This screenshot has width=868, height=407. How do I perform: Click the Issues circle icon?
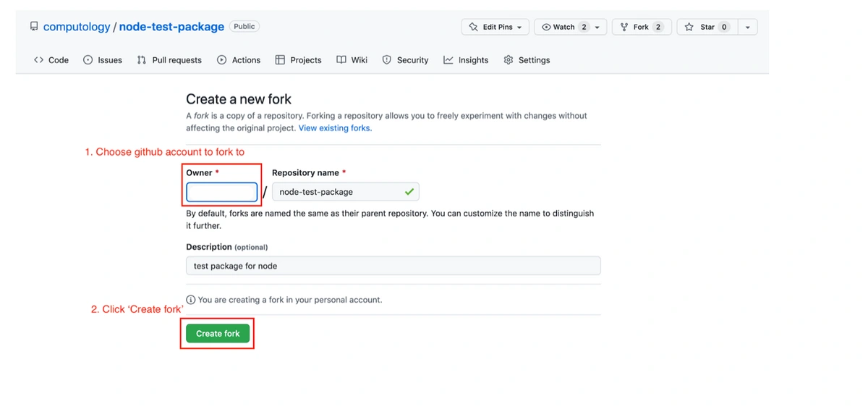click(88, 60)
